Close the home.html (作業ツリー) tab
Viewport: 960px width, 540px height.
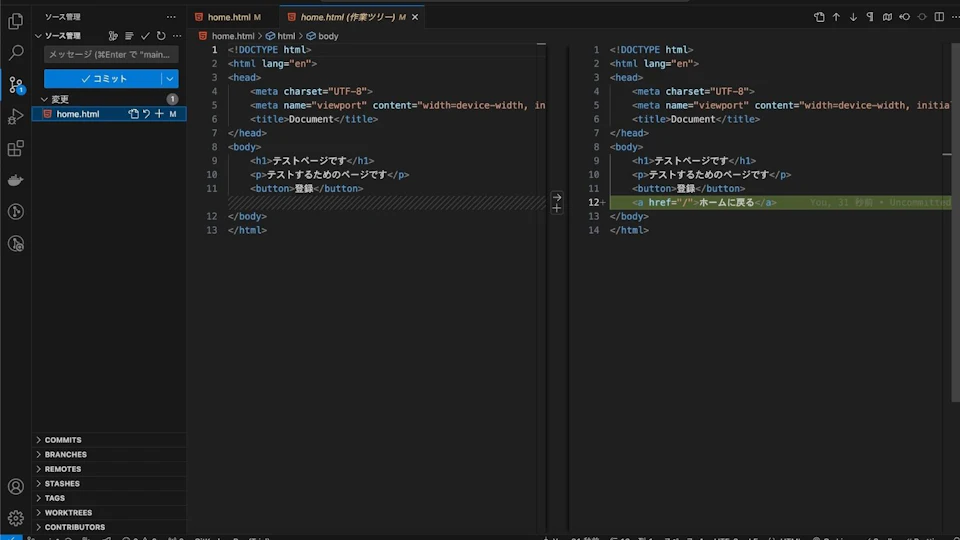click(415, 17)
